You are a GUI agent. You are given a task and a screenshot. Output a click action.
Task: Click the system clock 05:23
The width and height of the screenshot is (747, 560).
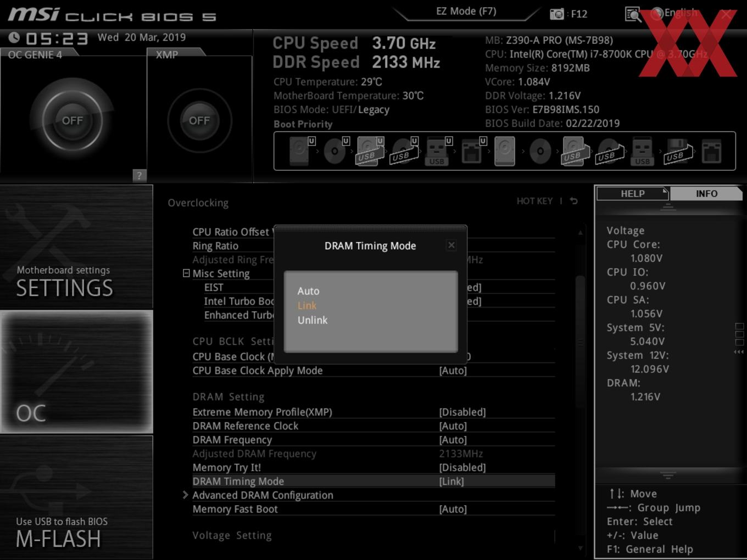coord(57,38)
